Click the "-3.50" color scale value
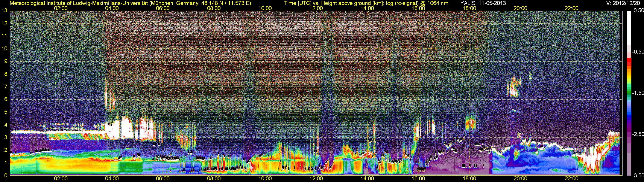The image size is (644, 182). 638,175
